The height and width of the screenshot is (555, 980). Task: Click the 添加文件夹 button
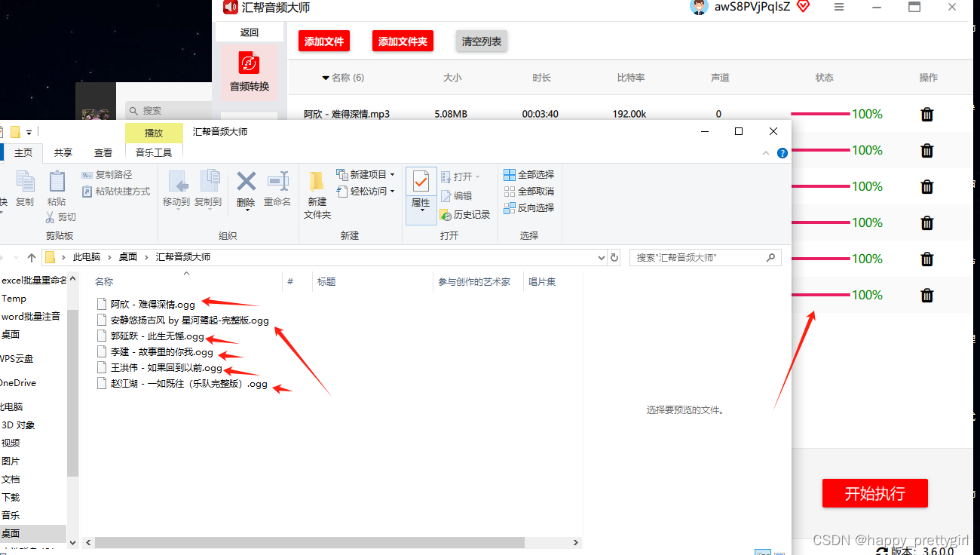[403, 41]
